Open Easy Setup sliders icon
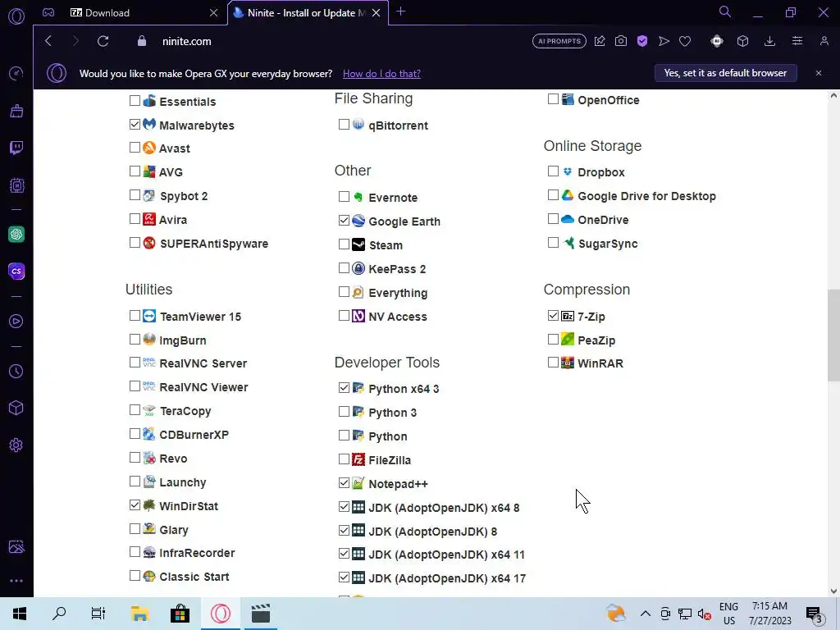 [x=797, y=41]
